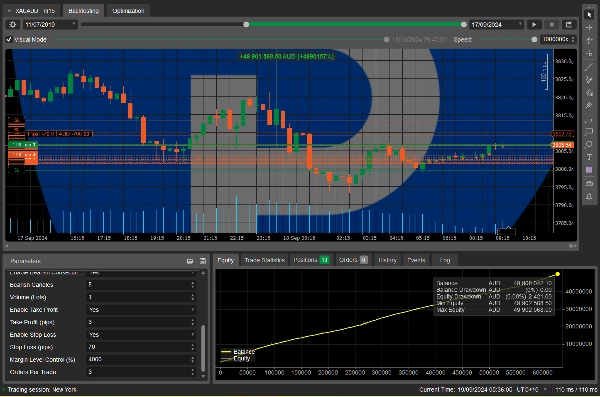Toggle the Visual Mode checkbox
The height and width of the screenshot is (397, 600).
click(9, 39)
